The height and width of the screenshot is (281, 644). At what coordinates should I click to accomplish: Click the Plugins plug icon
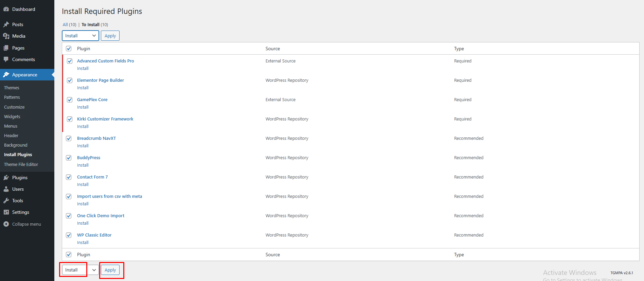[6, 177]
